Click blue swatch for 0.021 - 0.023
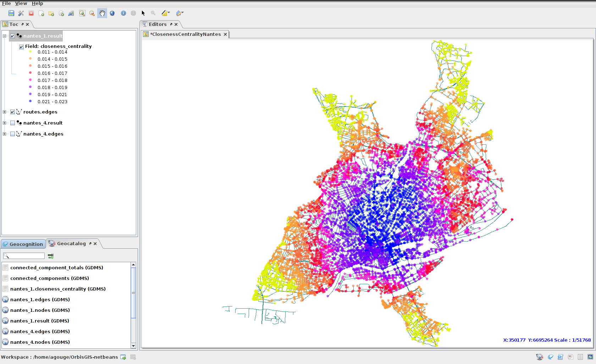The image size is (596, 364). [x=30, y=101]
